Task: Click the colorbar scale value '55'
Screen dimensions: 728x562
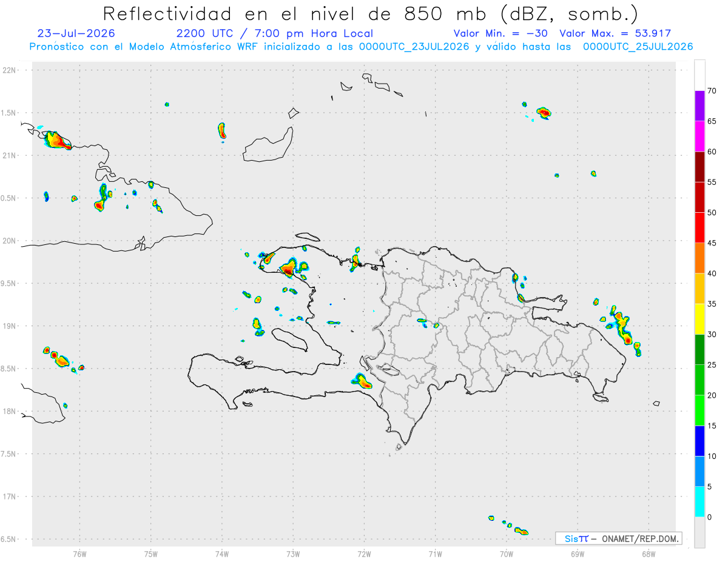Action: tap(712, 182)
